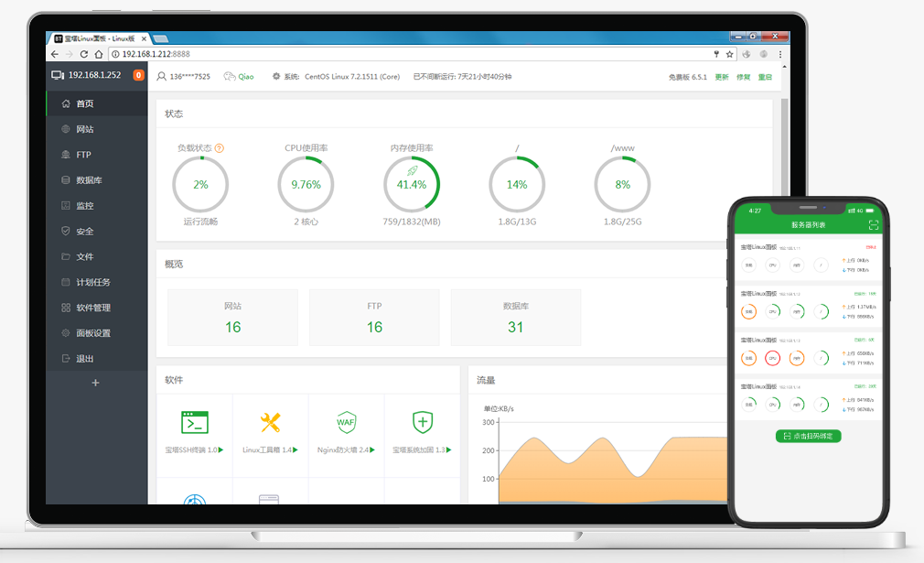This screenshot has width=924, height=563.
Task: Open the 宝塔SSH终端 terminal icon
Action: (195, 422)
